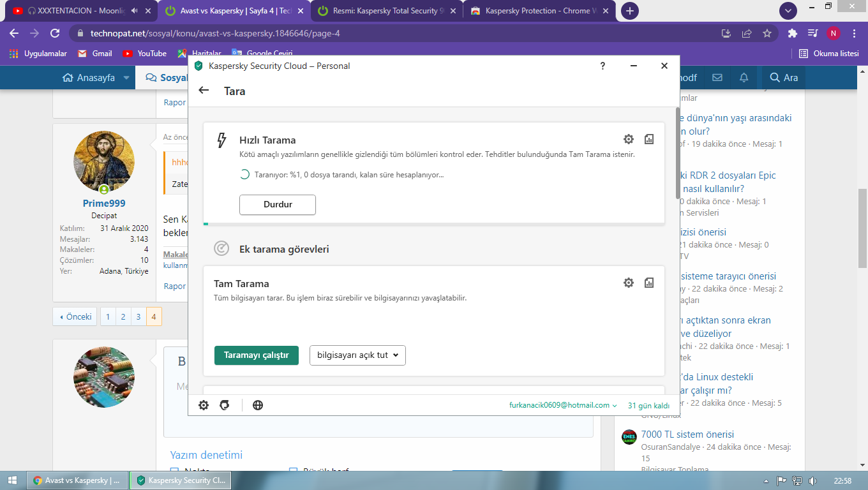Click the Chrome address bar URL
Screen dimensions: 868x490
[215, 33]
